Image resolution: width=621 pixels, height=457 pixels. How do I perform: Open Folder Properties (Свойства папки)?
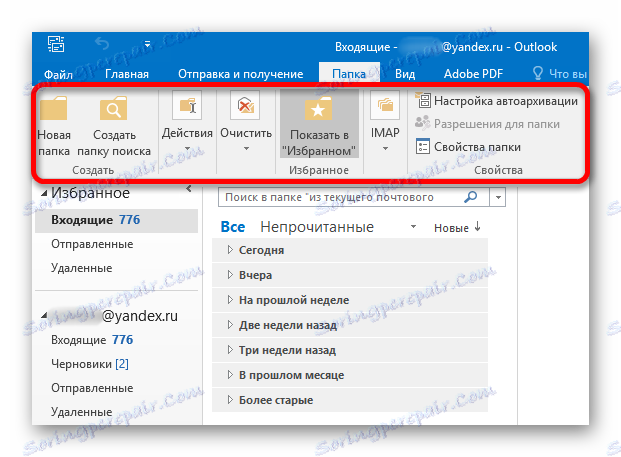tap(468, 147)
